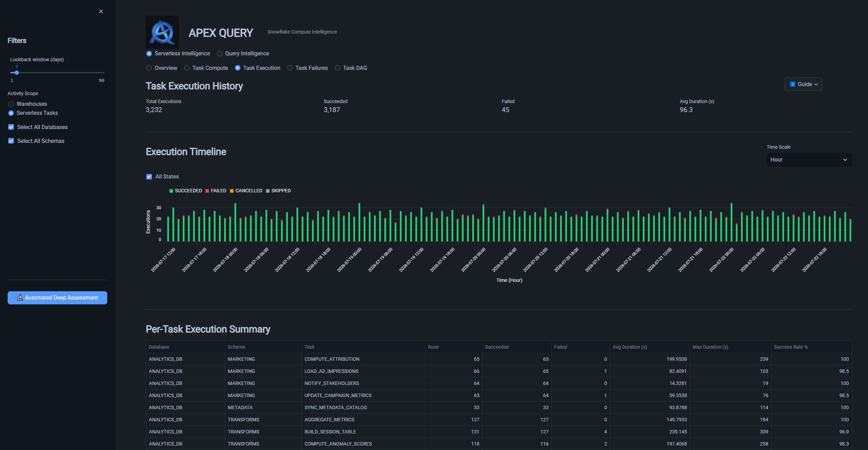The image size is (868, 450).
Task: Sort table by Success Rate % column
Action: 791,347
